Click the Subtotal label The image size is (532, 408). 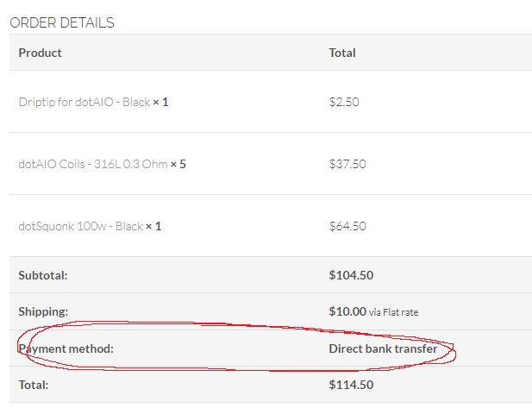(x=43, y=275)
